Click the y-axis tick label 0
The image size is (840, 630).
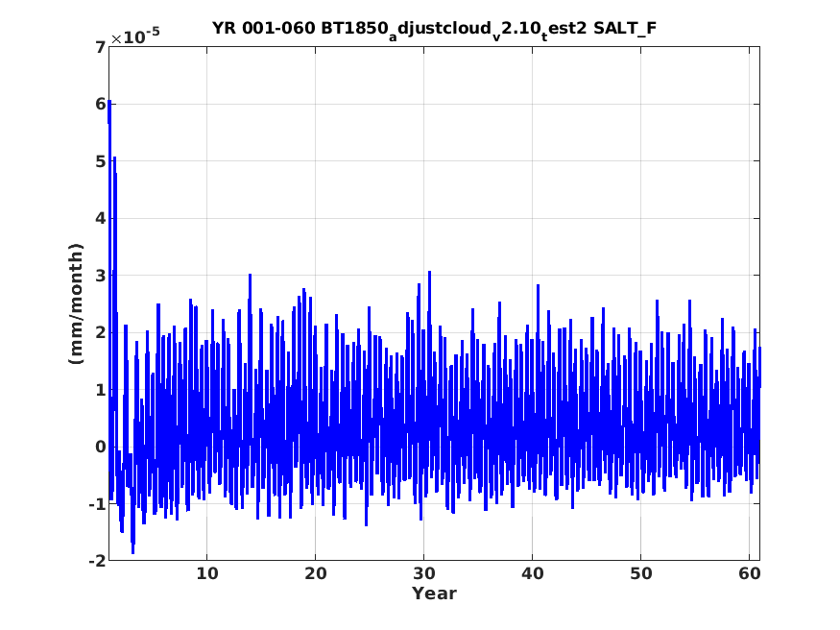(x=101, y=447)
